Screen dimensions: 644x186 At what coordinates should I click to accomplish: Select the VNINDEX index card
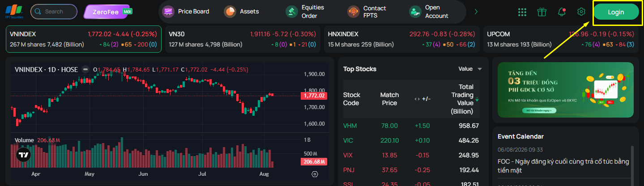point(84,39)
